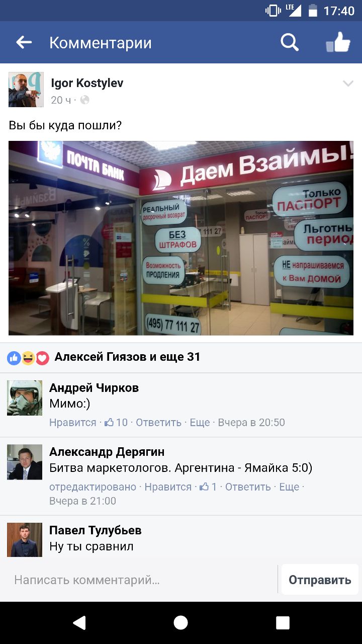Open Еще menu on Дерягин's comment
Screen dimensions: 362x644
coord(289,487)
